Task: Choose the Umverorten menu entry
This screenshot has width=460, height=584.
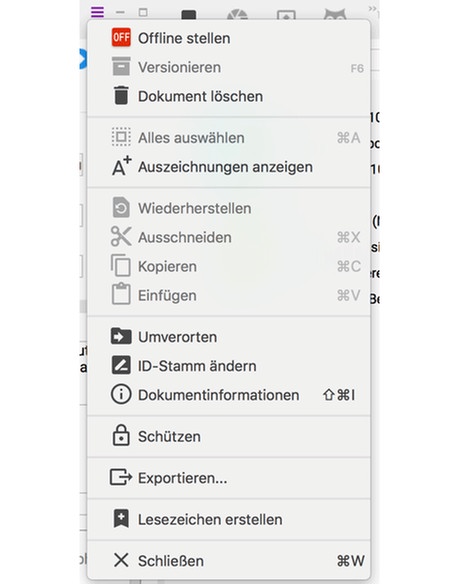Action: [229, 337]
